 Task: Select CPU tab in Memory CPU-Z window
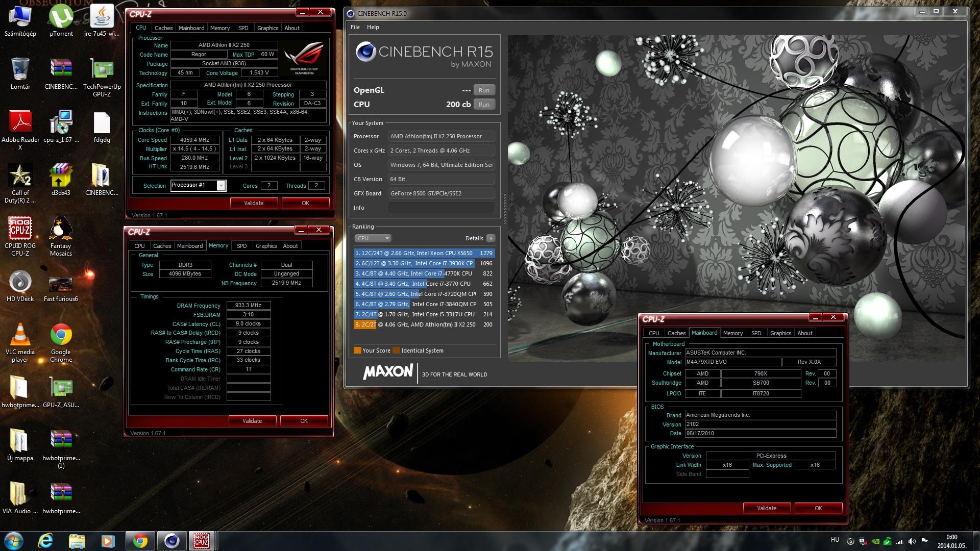pyautogui.click(x=139, y=246)
